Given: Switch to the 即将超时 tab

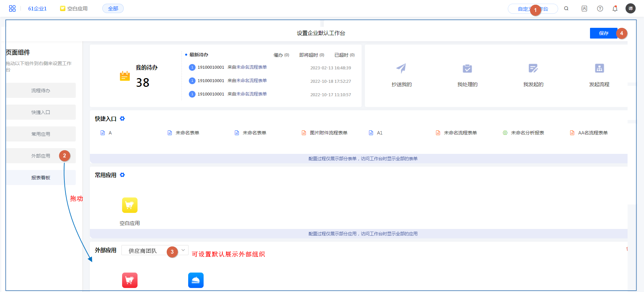Looking at the screenshot, I should click(312, 55).
